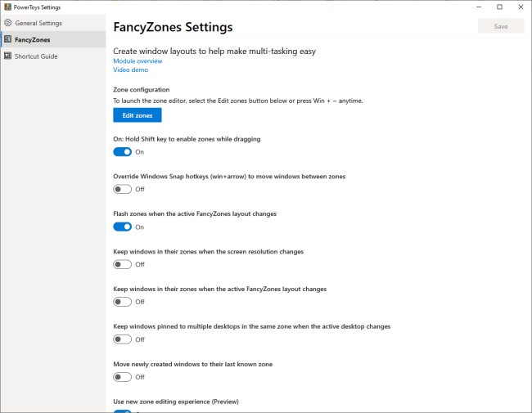This screenshot has height=413, width=532.
Task: Open the General Settings tab
Action: pyautogui.click(x=37, y=23)
